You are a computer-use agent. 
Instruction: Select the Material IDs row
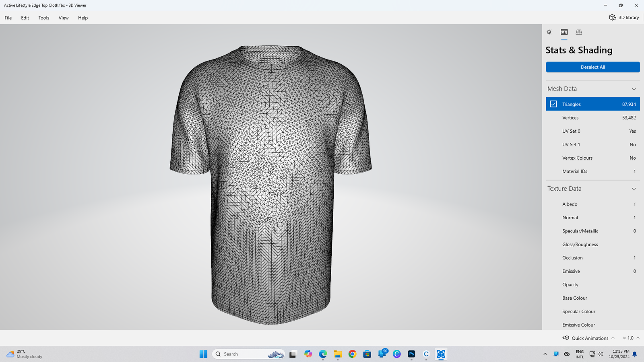point(593,171)
